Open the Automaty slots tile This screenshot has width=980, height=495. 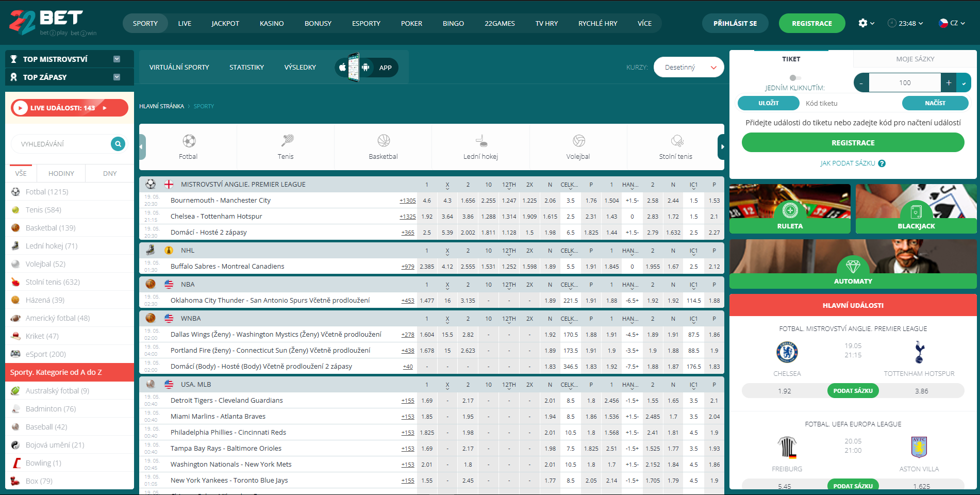(853, 263)
